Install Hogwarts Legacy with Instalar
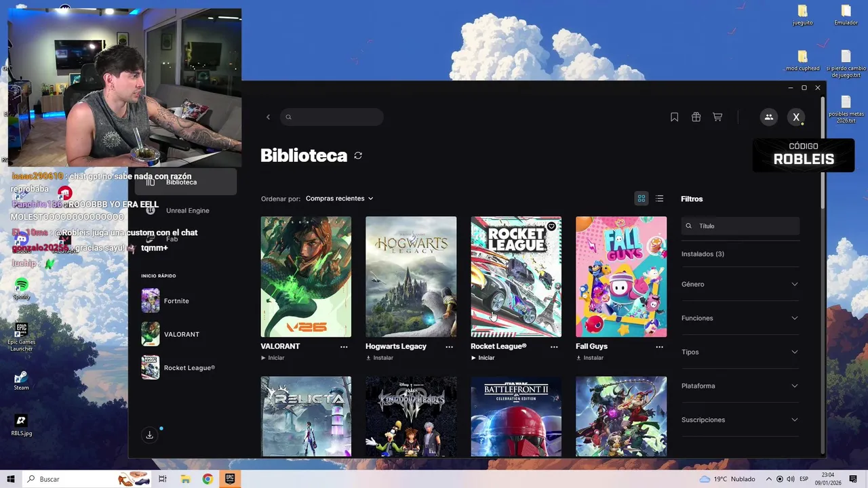Viewport: 868px width, 488px height. coord(380,358)
